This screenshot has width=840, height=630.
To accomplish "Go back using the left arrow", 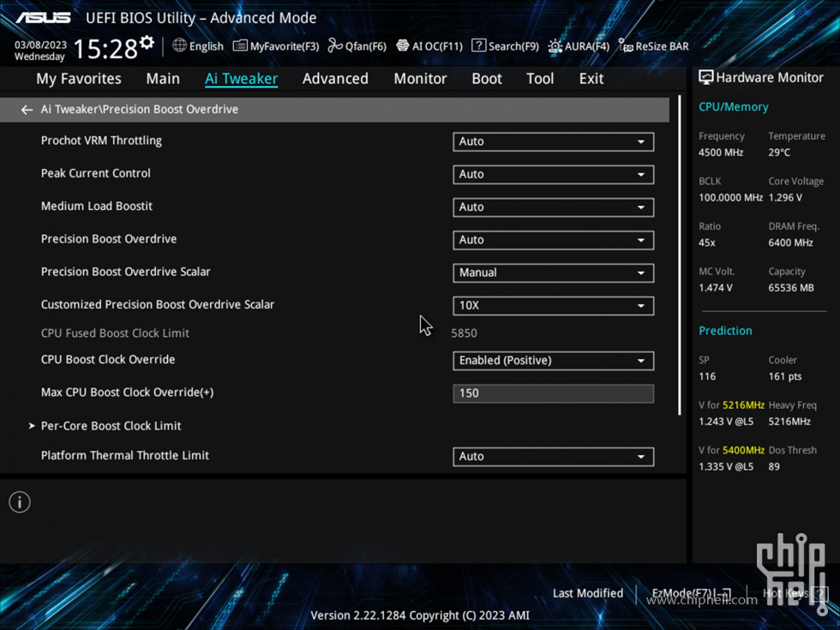I will pos(27,110).
